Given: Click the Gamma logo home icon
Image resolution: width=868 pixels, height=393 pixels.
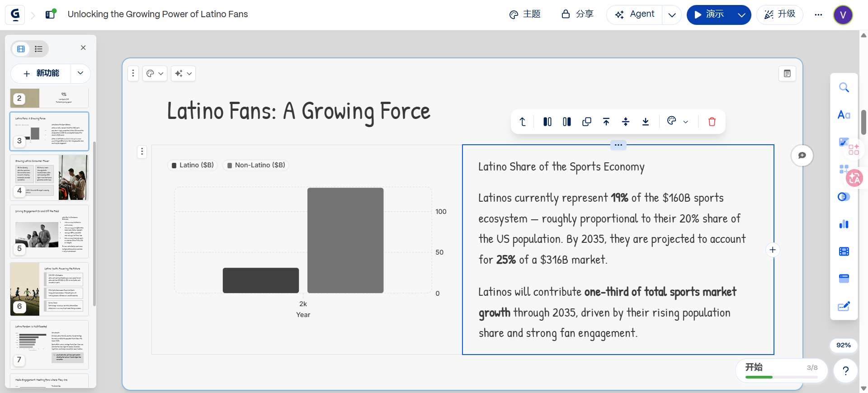Looking at the screenshot, I should (x=15, y=14).
